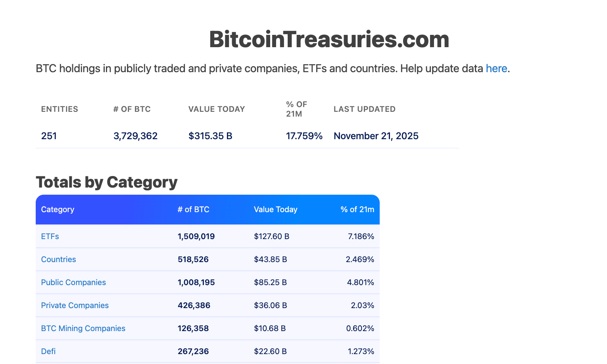The image size is (607, 364).
Task: Open the ETFs category page
Action: click(50, 236)
